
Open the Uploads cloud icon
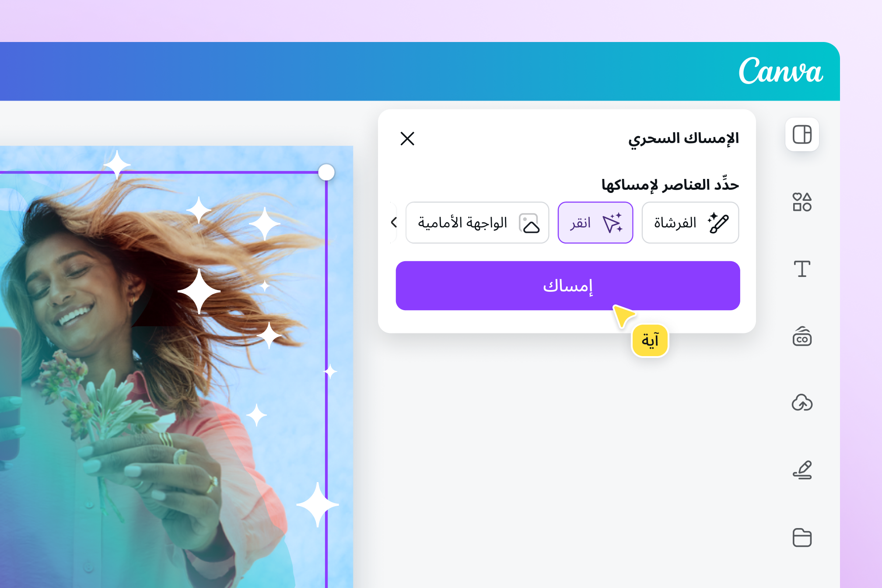pos(802,403)
